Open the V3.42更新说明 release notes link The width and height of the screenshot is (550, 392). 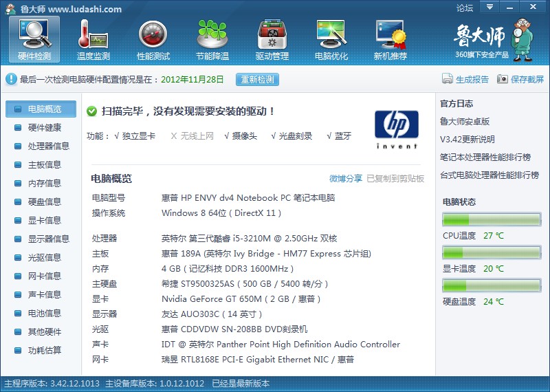click(x=467, y=140)
